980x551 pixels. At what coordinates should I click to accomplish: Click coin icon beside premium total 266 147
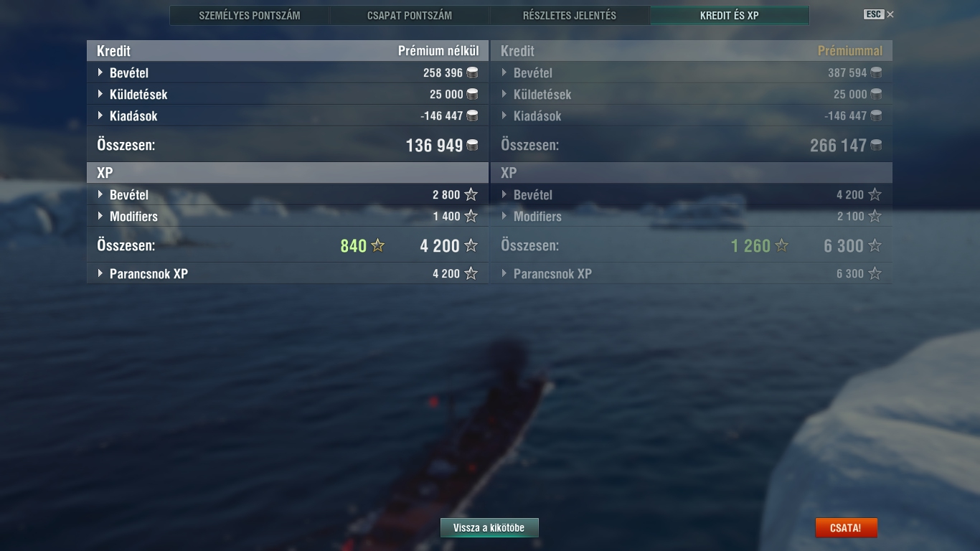point(876,146)
